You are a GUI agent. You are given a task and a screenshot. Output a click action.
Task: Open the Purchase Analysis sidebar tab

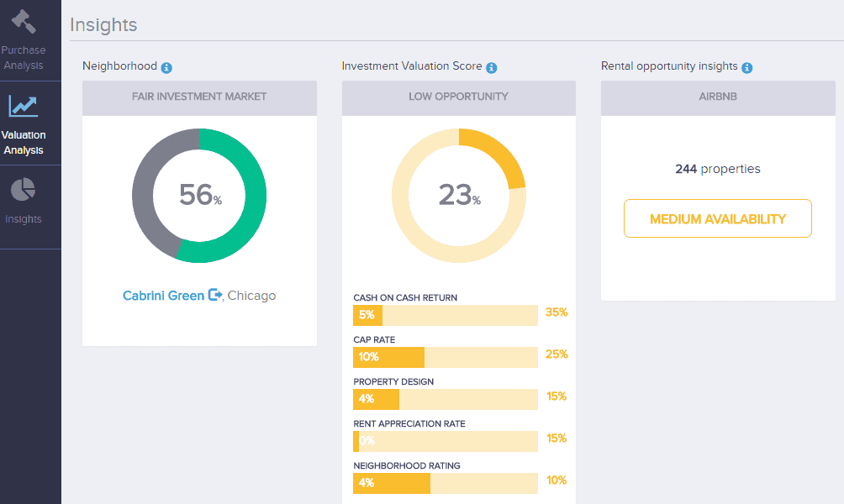[x=23, y=57]
